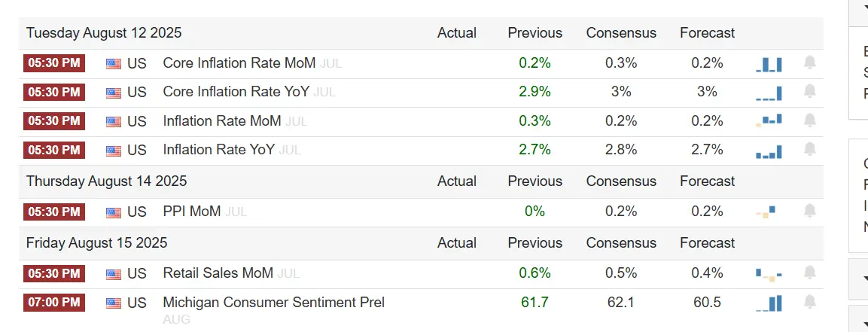Expand the top-right sidebar dropdown arrow

863,7
